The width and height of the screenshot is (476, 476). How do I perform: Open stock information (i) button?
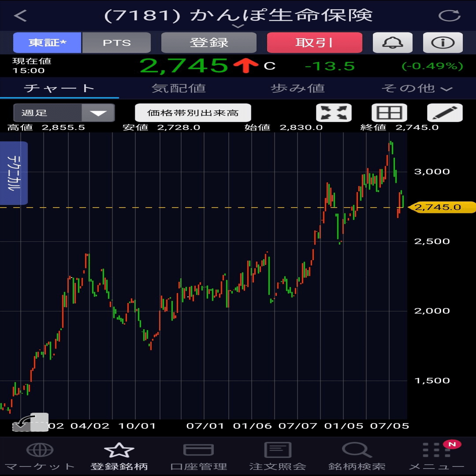coord(443,42)
